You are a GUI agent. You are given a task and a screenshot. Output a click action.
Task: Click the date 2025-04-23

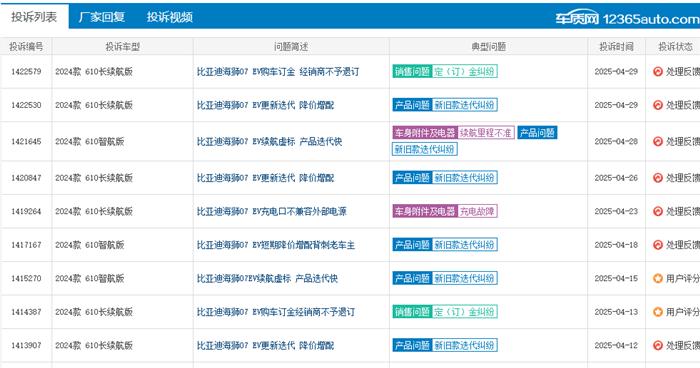[616, 211]
